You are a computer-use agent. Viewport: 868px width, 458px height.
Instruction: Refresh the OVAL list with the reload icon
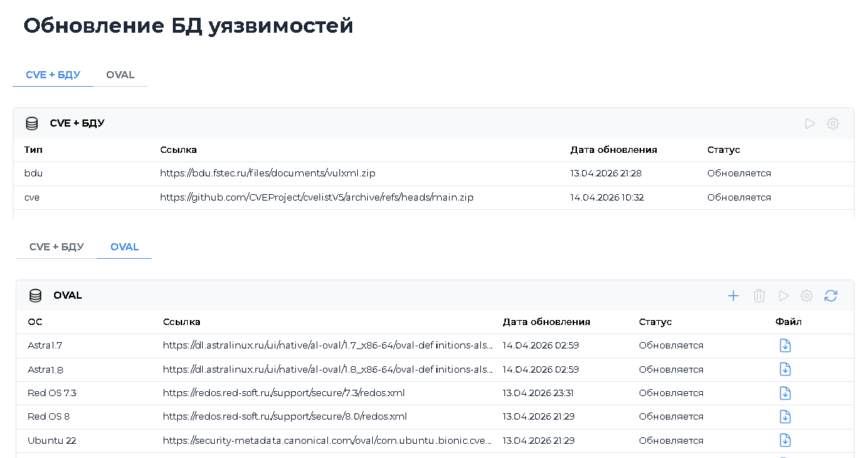(x=830, y=296)
